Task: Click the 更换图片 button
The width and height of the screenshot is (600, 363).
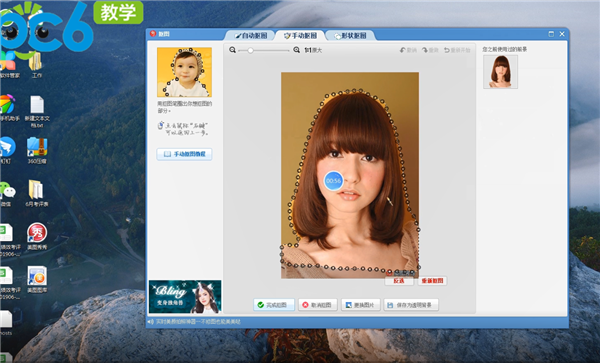Action: [360, 305]
